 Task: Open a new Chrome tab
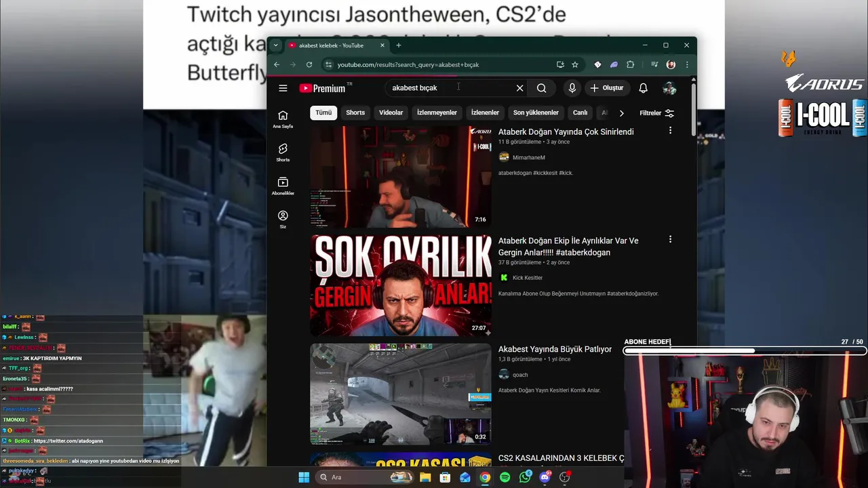399,45
